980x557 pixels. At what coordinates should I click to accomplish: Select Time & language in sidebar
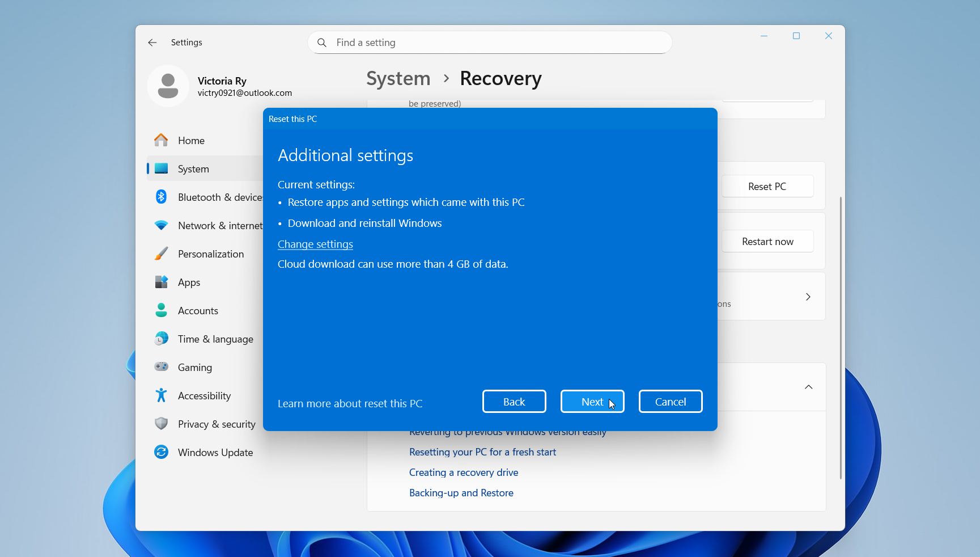[x=215, y=339]
